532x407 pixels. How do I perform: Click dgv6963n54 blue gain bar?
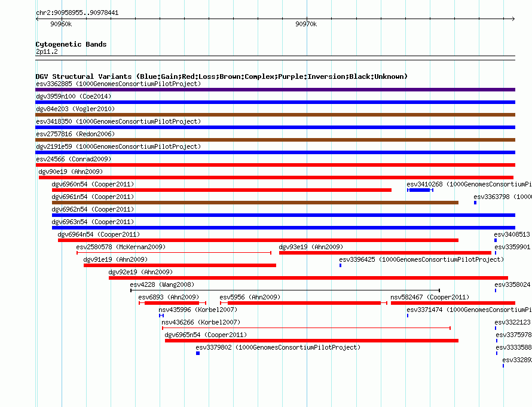pos(283,228)
